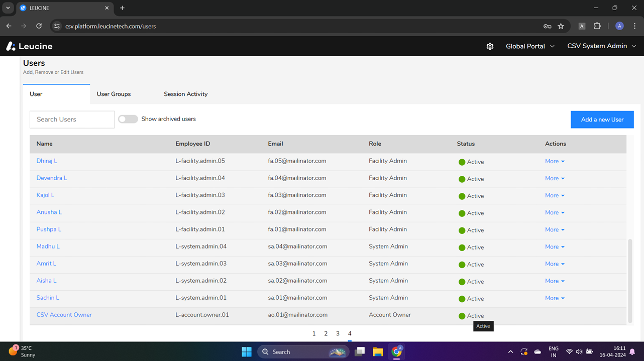
Task: Open the Wi-Fi network tray icon
Action: pos(569,351)
